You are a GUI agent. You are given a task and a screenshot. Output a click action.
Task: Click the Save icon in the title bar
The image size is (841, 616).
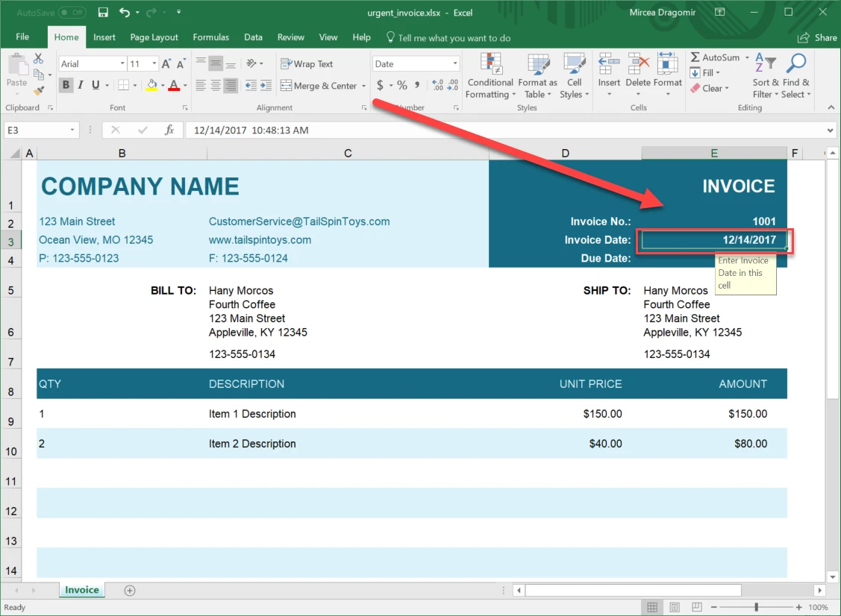pyautogui.click(x=103, y=13)
